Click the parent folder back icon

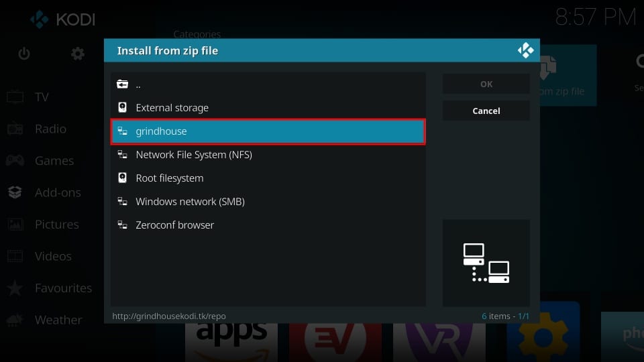[x=122, y=84]
